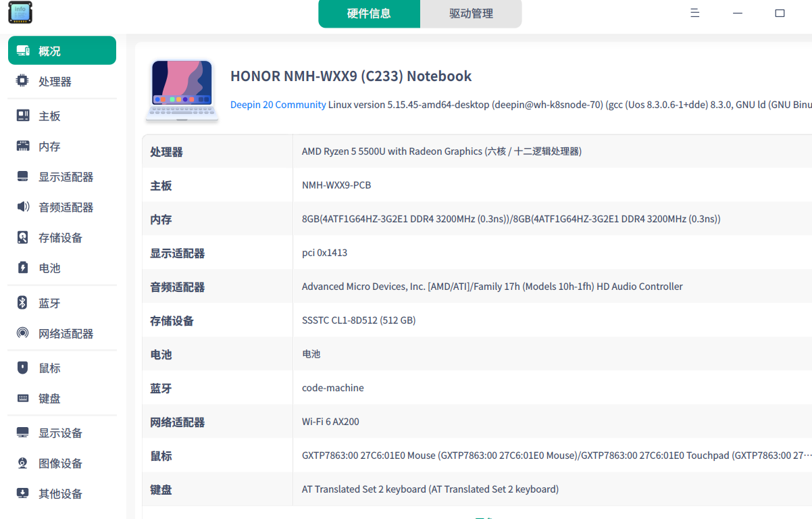Open the 存储设备 storage icon in sidebar
Viewport: 812px width, 519px height.
pyautogui.click(x=23, y=237)
